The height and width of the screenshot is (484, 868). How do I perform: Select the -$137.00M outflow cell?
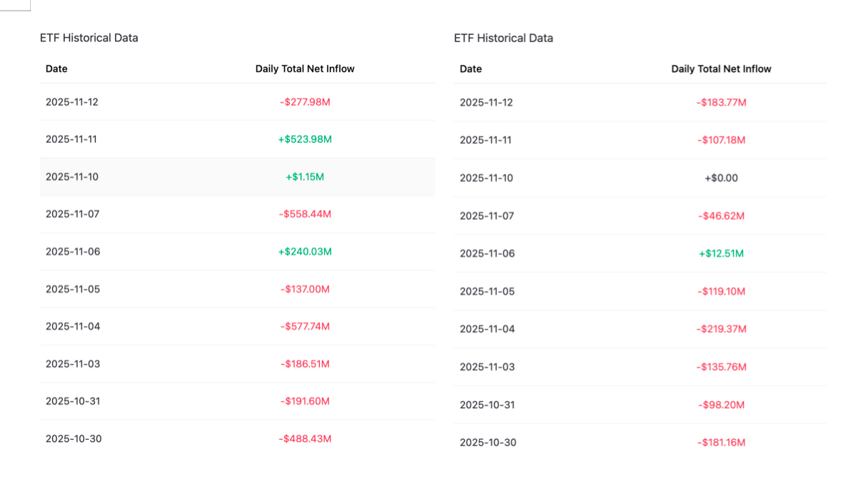pos(305,289)
